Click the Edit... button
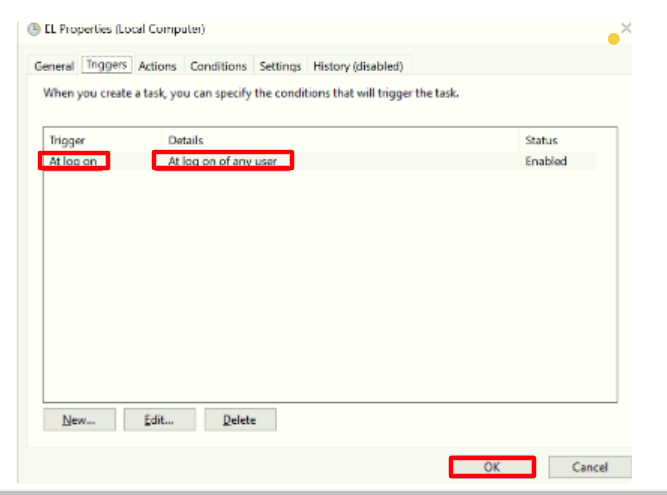 tap(159, 421)
